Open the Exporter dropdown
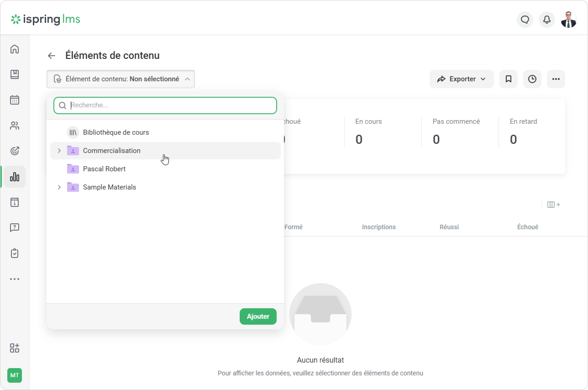The height and width of the screenshot is (390, 588). 461,79
